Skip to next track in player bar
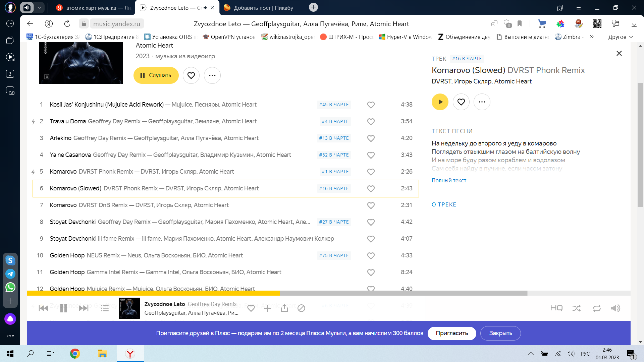 point(84,308)
